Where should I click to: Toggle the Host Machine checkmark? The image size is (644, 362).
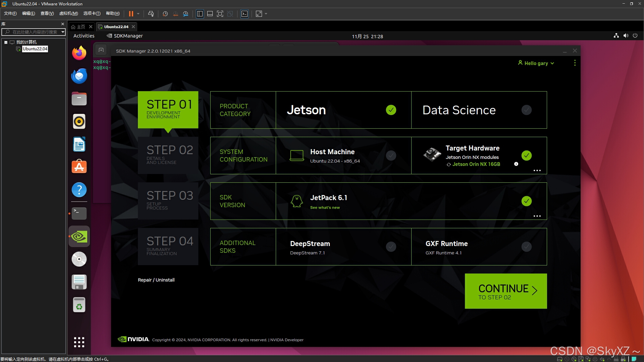pyautogui.click(x=391, y=156)
